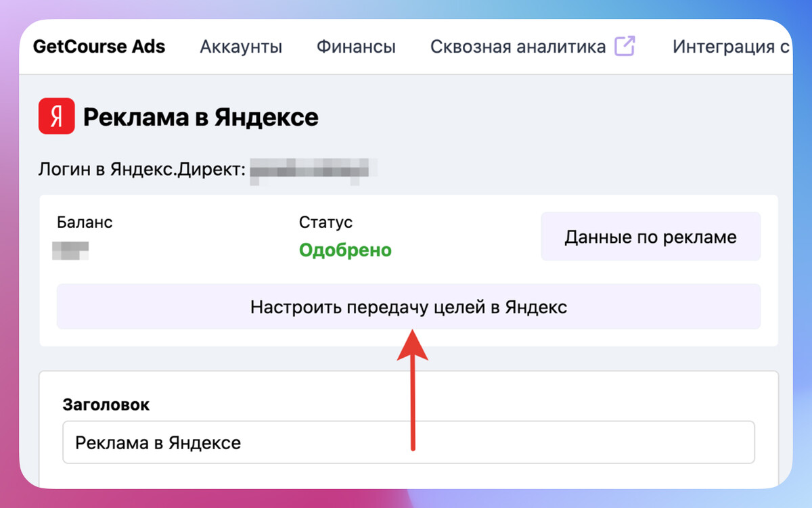Click the Баланс label
This screenshot has height=508, width=812.
point(85,222)
